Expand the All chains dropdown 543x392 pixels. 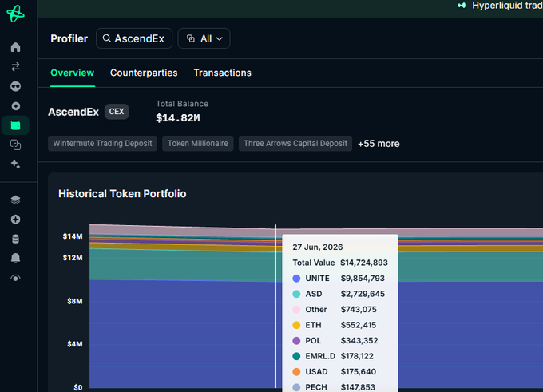pyautogui.click(x=204, y=38)
